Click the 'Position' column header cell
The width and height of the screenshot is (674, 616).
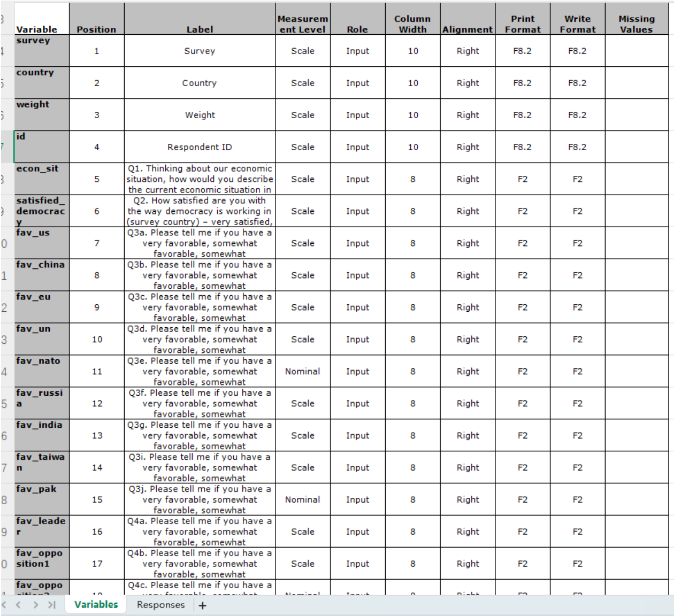97,19
